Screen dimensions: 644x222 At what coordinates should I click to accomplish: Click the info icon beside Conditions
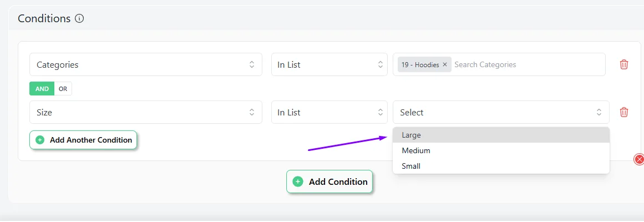[x=79, y=19]
